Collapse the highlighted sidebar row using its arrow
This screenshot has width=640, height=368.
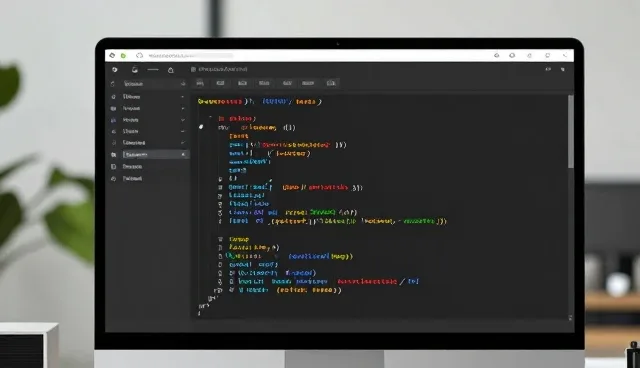pos(183,155)
